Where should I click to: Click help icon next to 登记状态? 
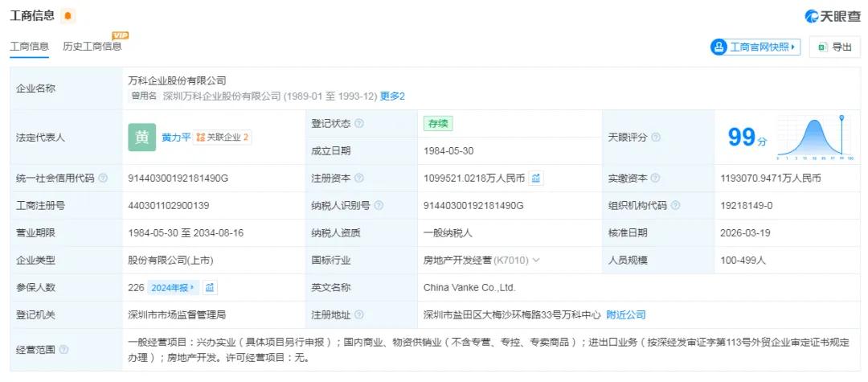tap(358, 124)
